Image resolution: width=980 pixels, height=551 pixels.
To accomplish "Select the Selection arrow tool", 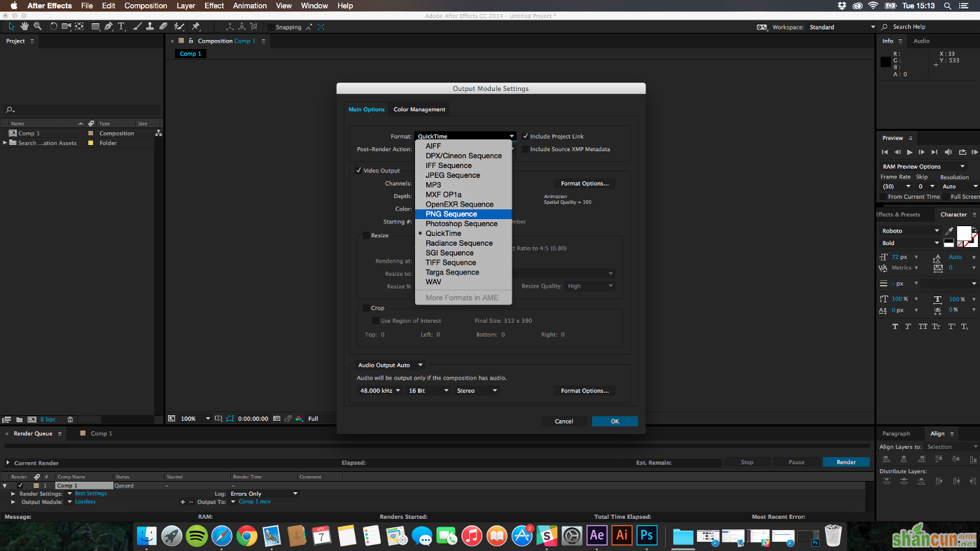I will (x=11, y=27).
